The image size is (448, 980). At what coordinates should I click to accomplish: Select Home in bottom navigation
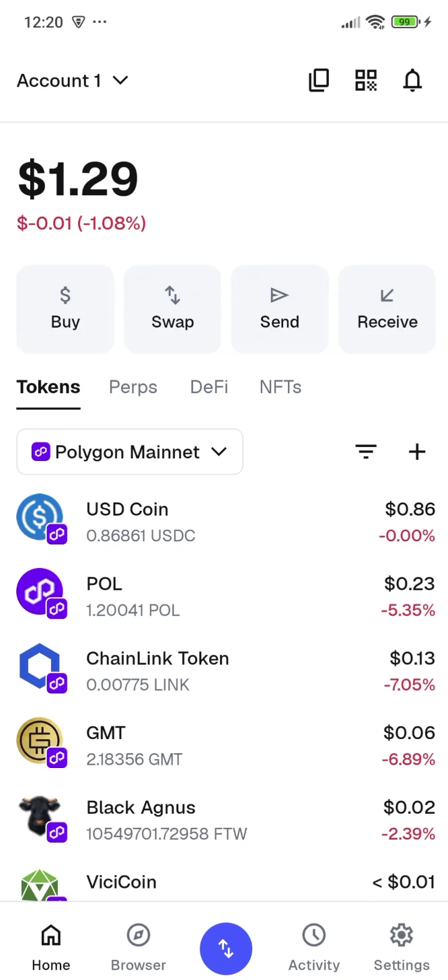[x=50, y=946]
